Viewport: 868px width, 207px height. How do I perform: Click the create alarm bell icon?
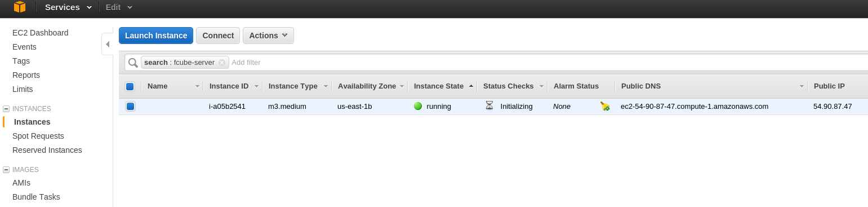point(605,106)
